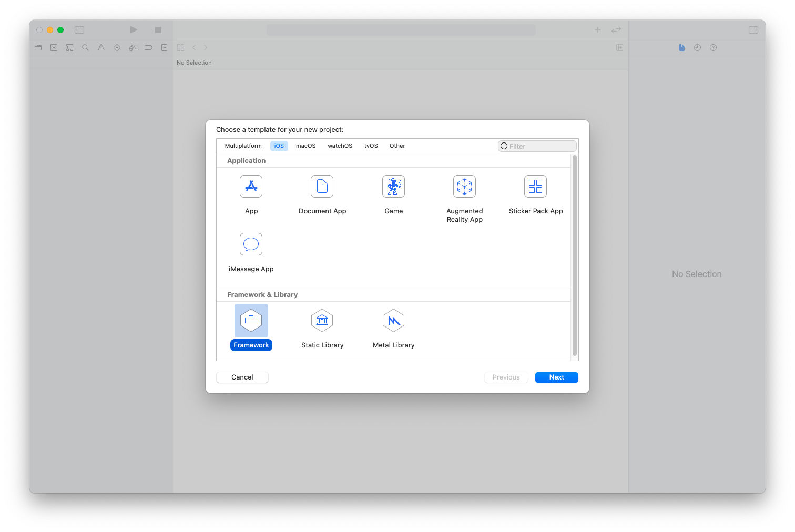
Task: Click the add editor split icon
Action: click(x=619, y=47)
